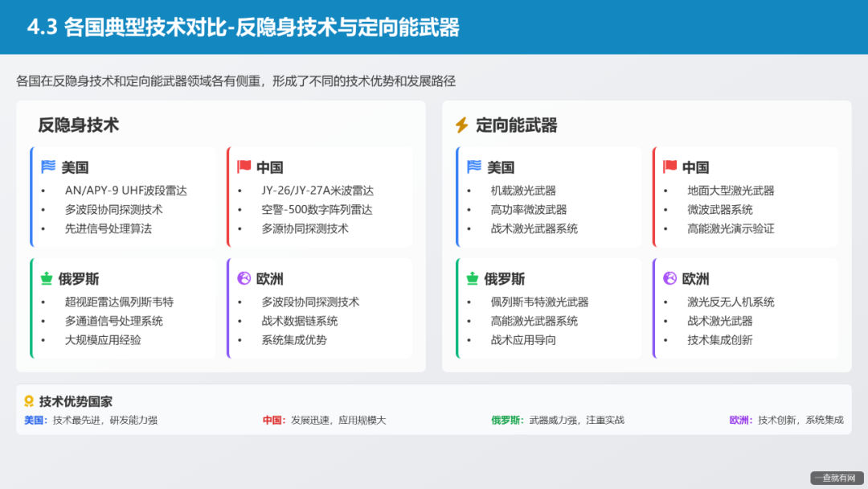Screen dimensions: 868x489
Task: Click the China flag icon in 定向能武器 panel
Action: click(x=671, y=166)
